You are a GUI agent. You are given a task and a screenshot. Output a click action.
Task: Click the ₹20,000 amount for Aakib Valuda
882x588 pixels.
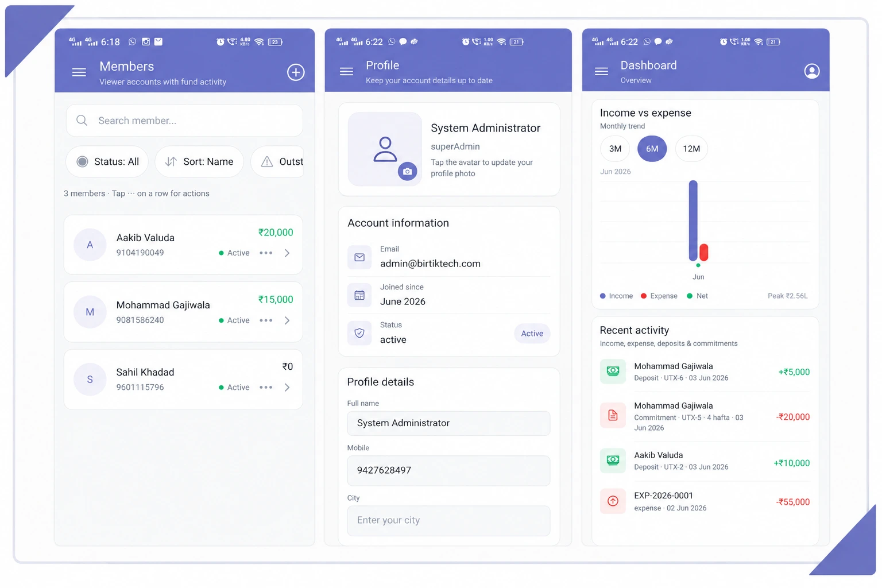point(276,233)
